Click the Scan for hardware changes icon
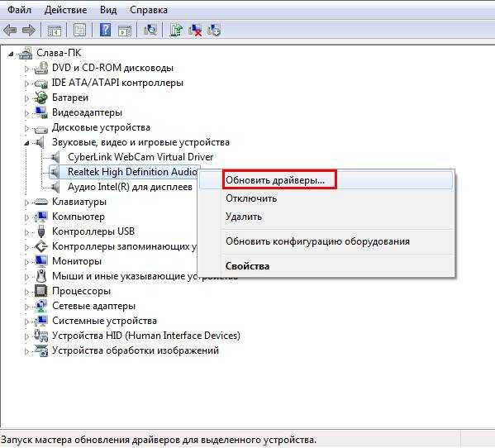This screenshot has width=495, height=448. [x=150, y=31]
